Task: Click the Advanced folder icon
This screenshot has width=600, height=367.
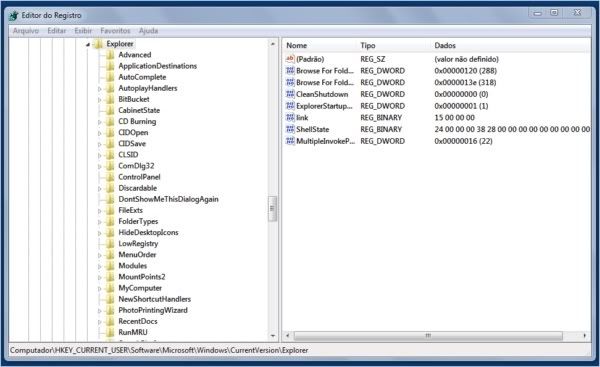Action: click(110, 55)
